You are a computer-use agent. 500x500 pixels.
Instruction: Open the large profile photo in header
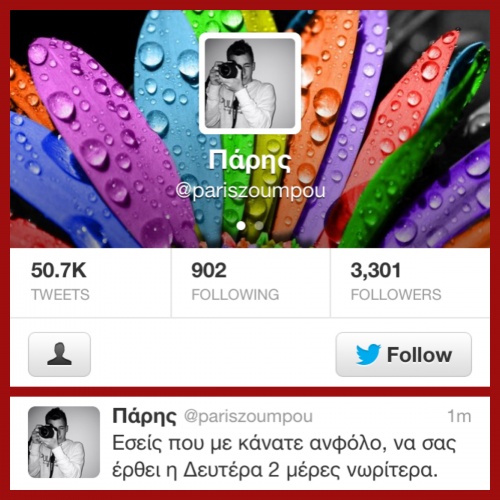pos(250,83)
